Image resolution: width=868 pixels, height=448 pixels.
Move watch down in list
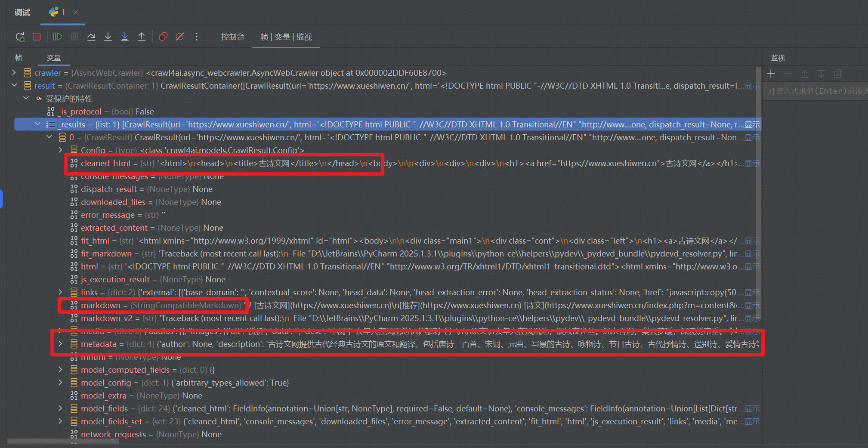[822, 74]
